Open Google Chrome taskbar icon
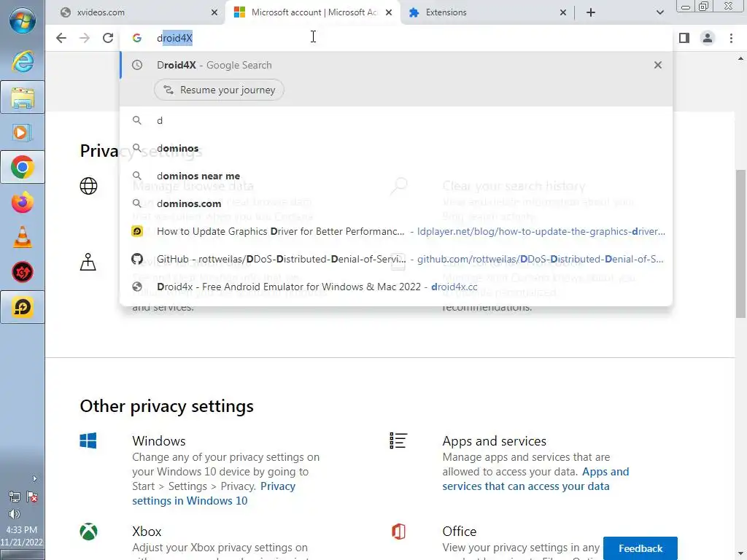This screenshot has height=560, width=747. pos(23,167)
